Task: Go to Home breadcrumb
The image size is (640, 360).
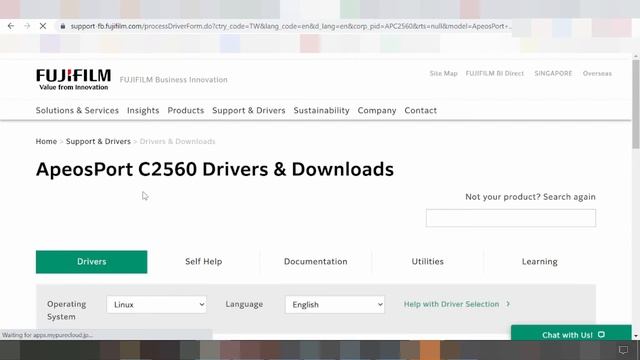Action: pyautogui.click(x=46, y=142)
